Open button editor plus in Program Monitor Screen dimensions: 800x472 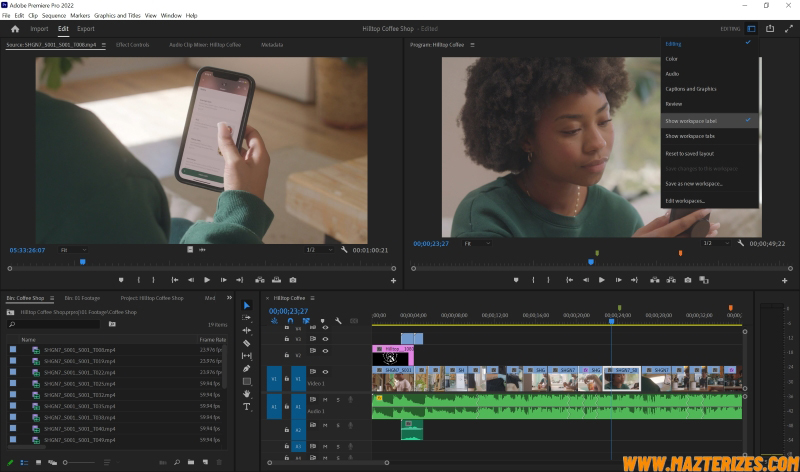(x=785, y=280)
